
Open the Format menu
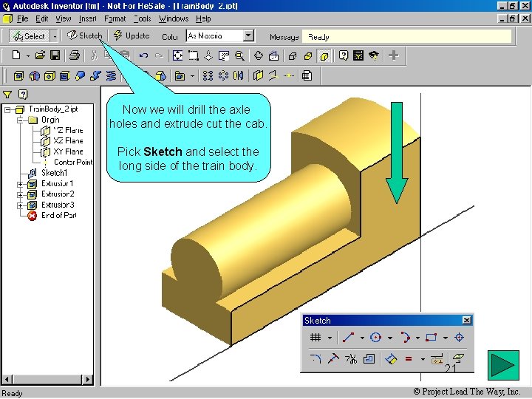click(115, 18)
